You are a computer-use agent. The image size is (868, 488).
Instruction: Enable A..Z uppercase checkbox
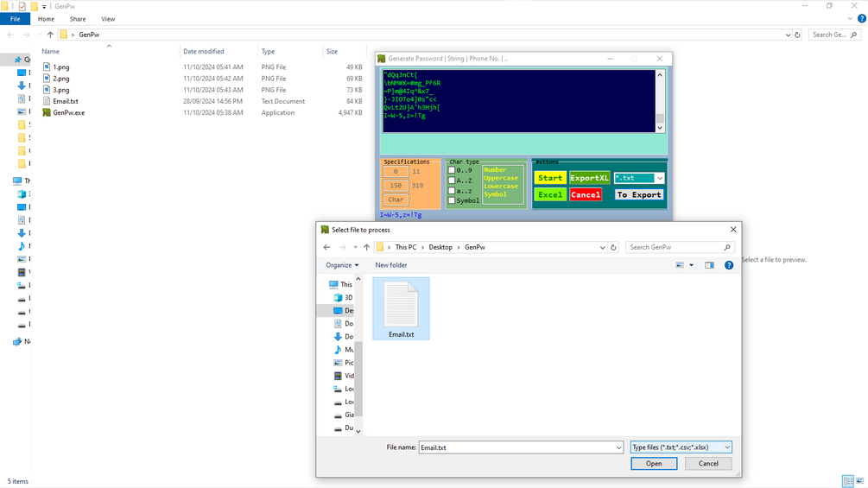[x=451, y=181]
